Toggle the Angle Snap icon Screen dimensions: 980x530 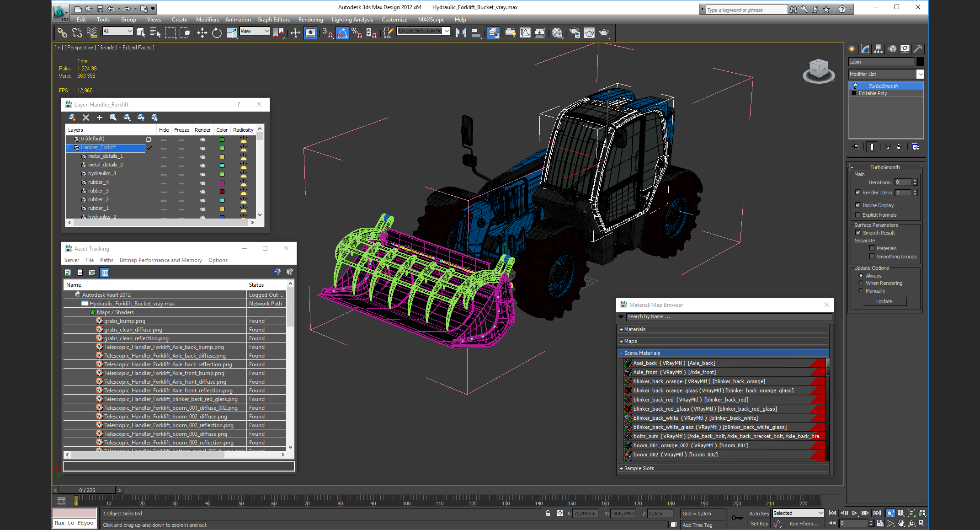342,32
